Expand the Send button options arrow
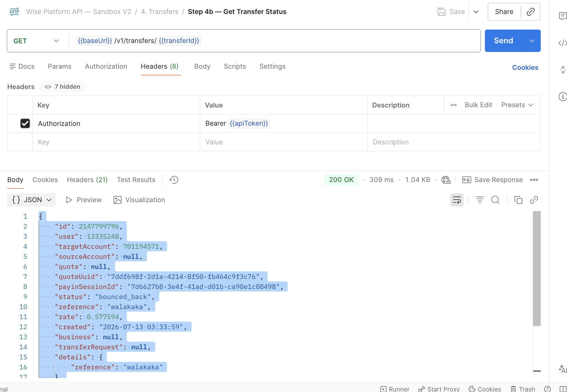The height and width of the screenshot is (392, 567). click(x=532, y=41)
